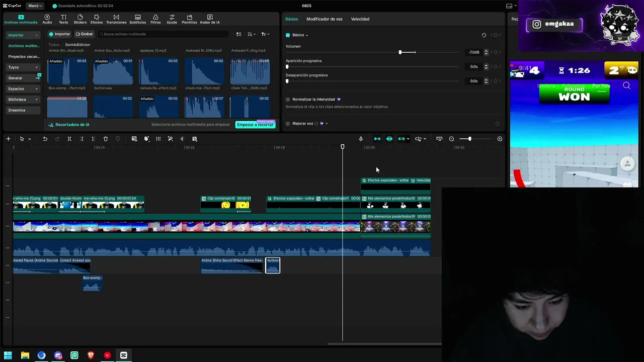Open the Audio media category
Screen dimensions: 644x362
coord(47,19)
